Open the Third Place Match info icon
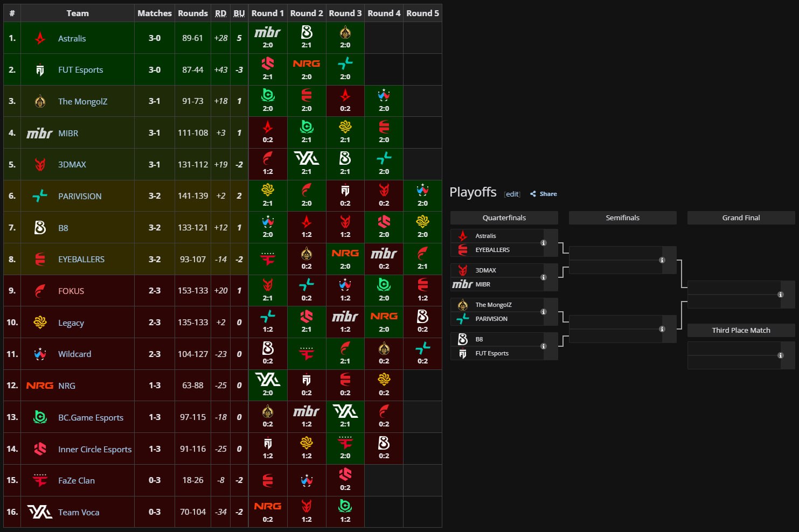This screenshot has width=799, height=532. (x=780, y=355)
